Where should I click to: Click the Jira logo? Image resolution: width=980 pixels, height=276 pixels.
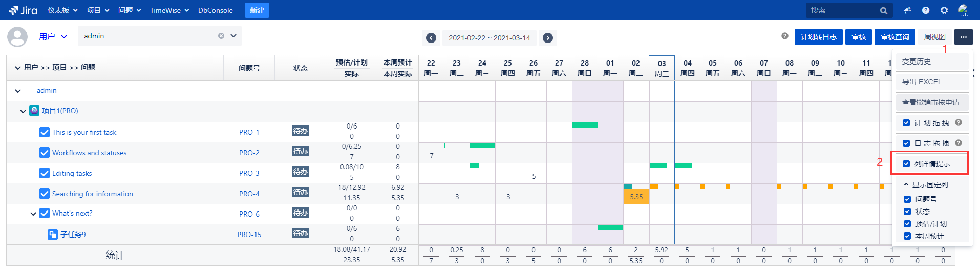coord(23,10)
